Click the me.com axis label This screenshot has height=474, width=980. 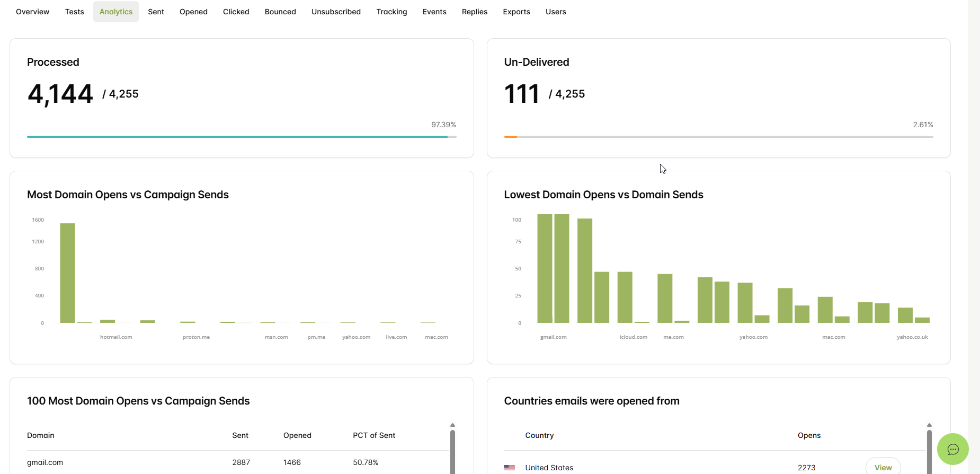point(673,337)
